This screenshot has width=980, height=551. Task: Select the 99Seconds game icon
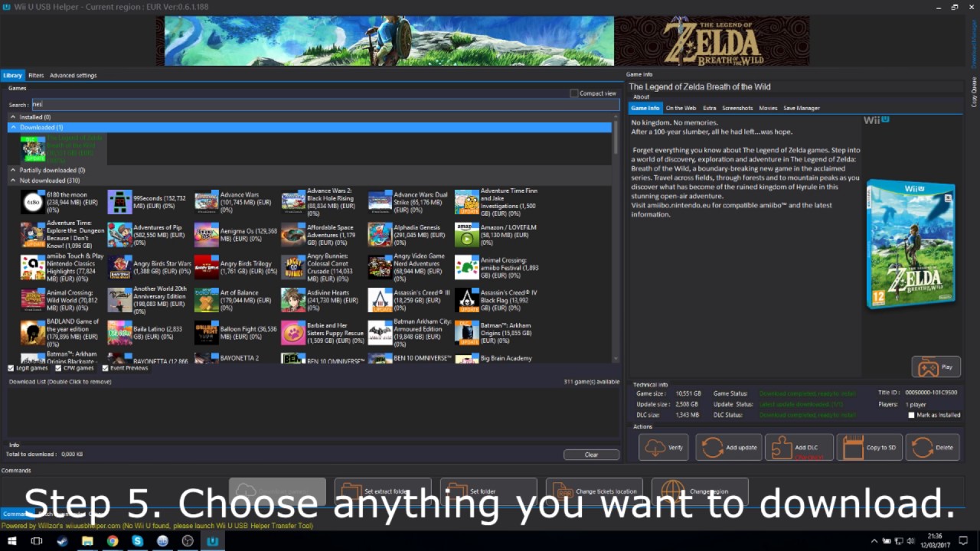[119, 201]
